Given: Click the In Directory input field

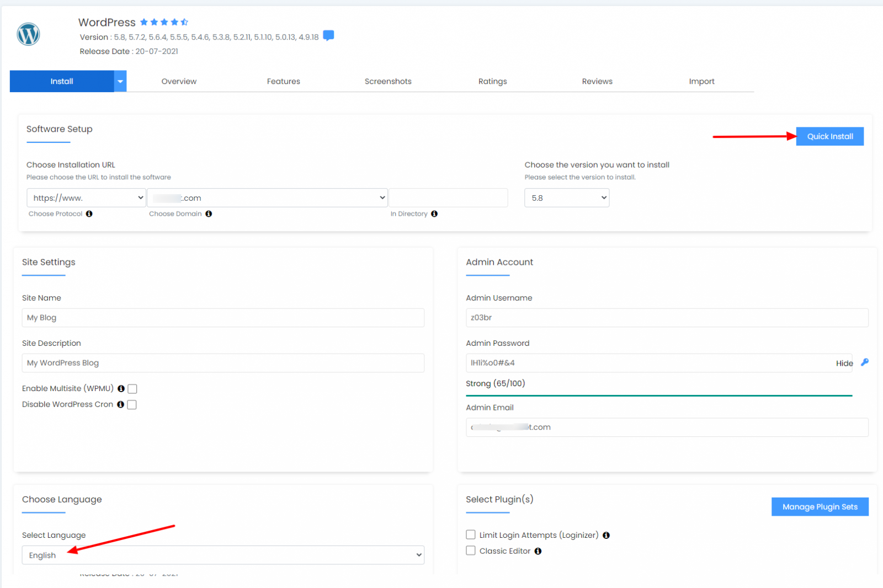Looking at the screenshot, I should click(x=448, y=198).
